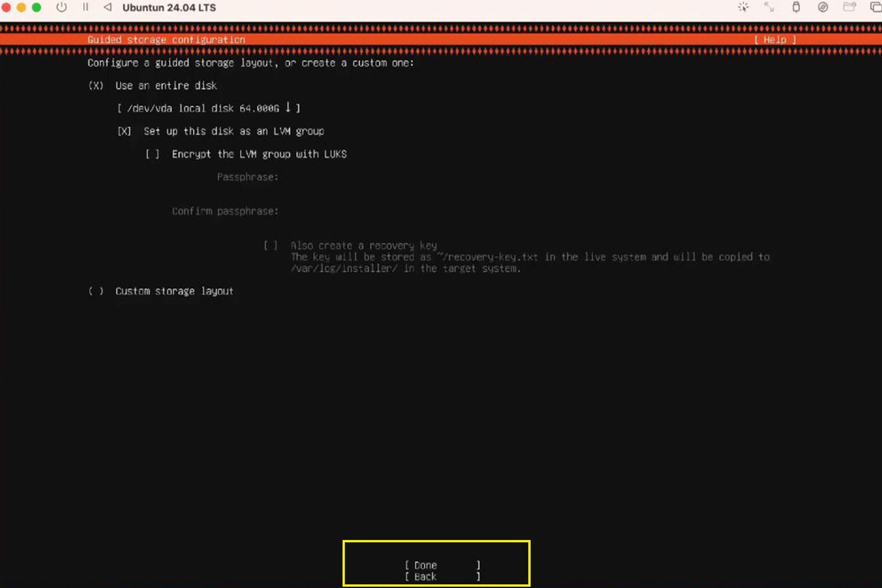Image resolution: width=882 pixels, height=588 pixels.
Task: Click the overlapping windows icon
Action: click(x=876, y=7)
